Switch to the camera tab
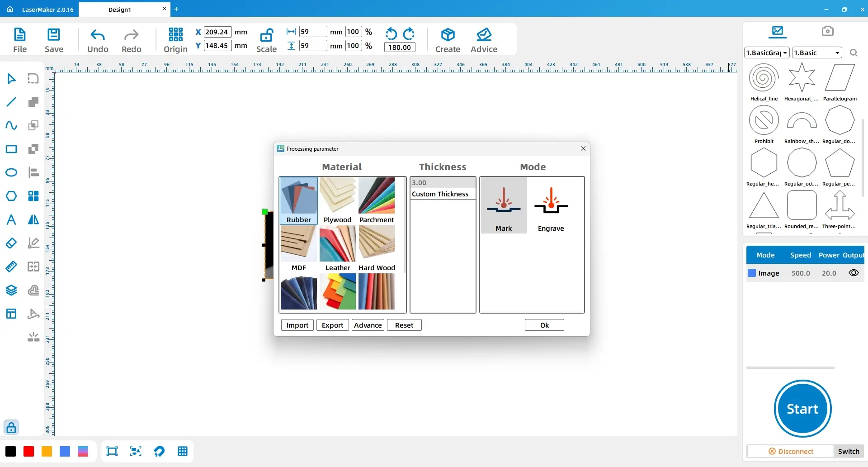868x467 pixels. point(827,31)
